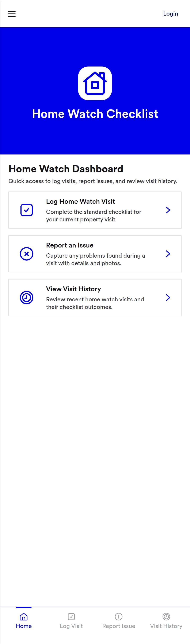This screenshot has width=190, height=644.
Task: Open the hamburger navigation menu
Action: [12, 14]
